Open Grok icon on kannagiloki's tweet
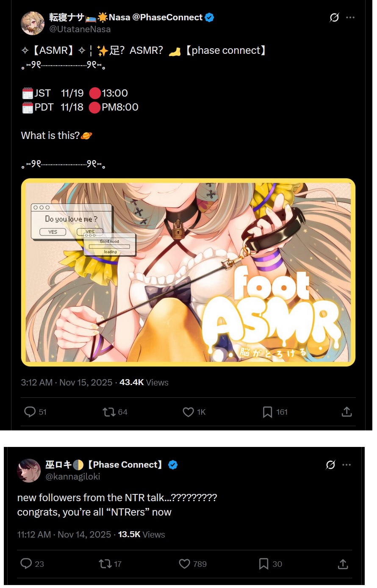377x588 pixels. tap(330, 465)
